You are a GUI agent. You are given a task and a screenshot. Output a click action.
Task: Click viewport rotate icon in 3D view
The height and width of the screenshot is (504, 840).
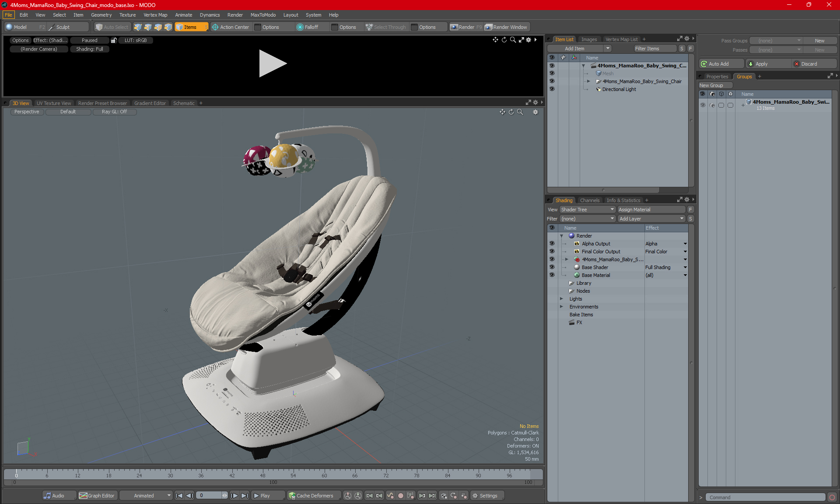511,112
